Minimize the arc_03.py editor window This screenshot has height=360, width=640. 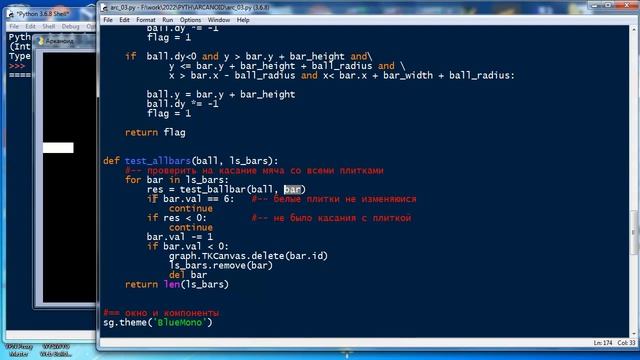tap(595, 5)
